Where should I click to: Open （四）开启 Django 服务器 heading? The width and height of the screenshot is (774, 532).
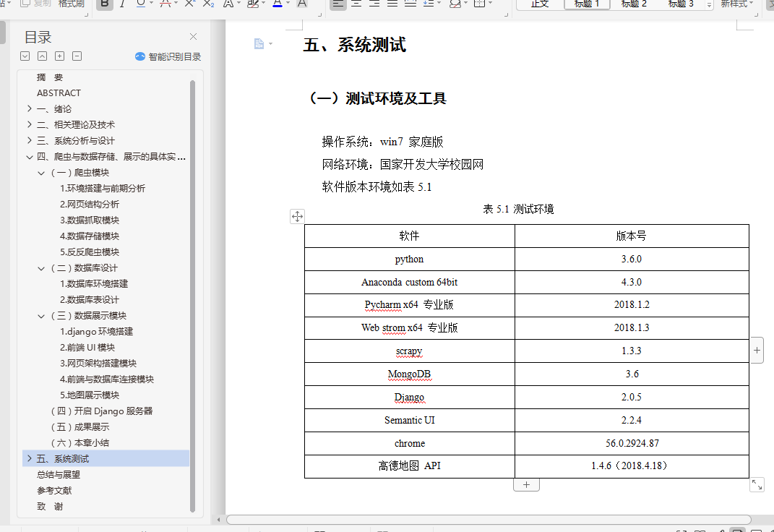[x=102, y=411]
